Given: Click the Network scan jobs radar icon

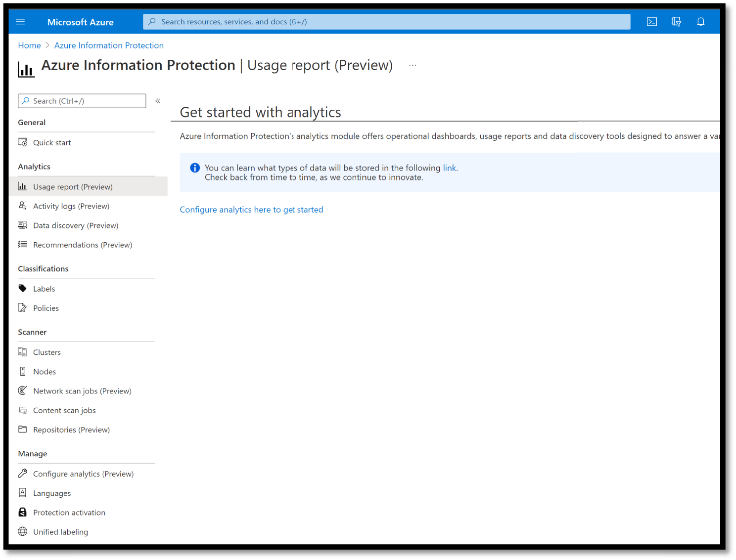Looking at the screenshot, I should pos(22,390).
